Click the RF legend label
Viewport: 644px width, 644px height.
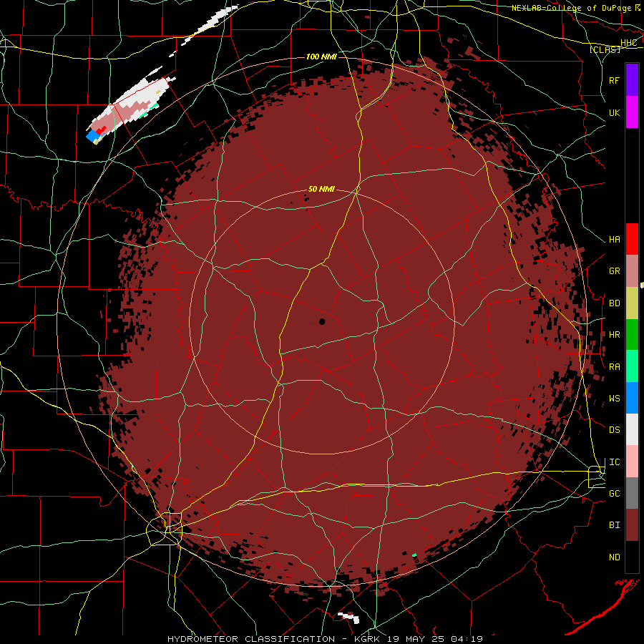pos(614,80)
